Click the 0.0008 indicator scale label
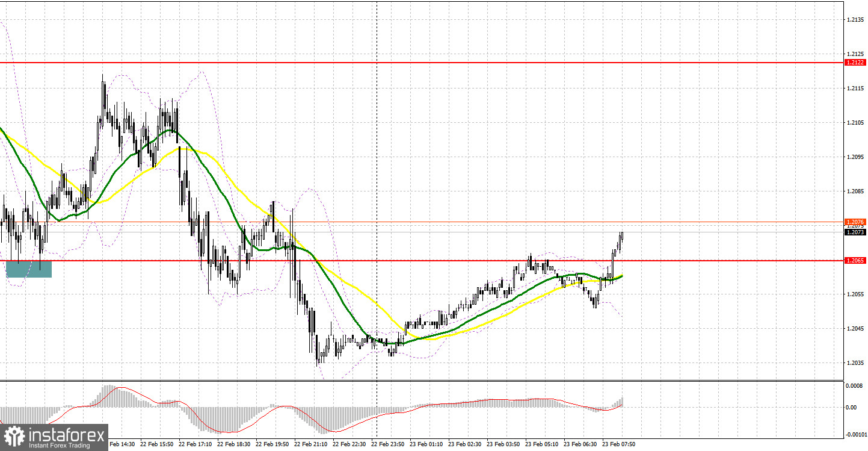This screenshot has height=451, width=868. (x=855, y=385)
